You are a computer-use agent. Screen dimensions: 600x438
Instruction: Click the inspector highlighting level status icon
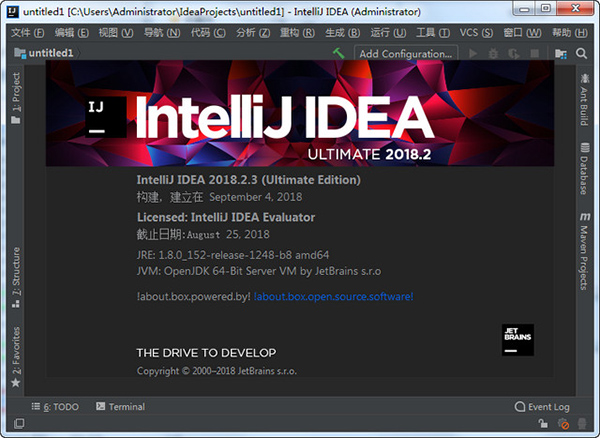point(563,423)
